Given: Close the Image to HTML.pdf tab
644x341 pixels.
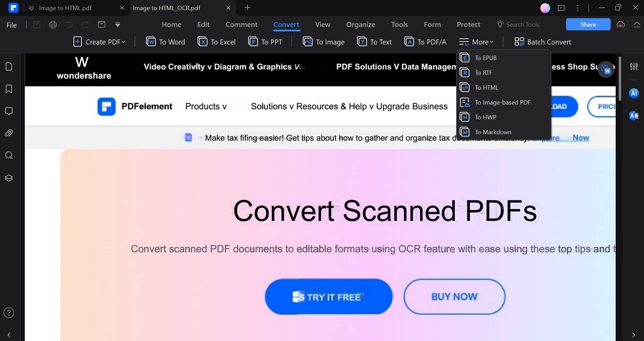Looking at the screenshot, I should pyautogui.click(x=122, y=8).
